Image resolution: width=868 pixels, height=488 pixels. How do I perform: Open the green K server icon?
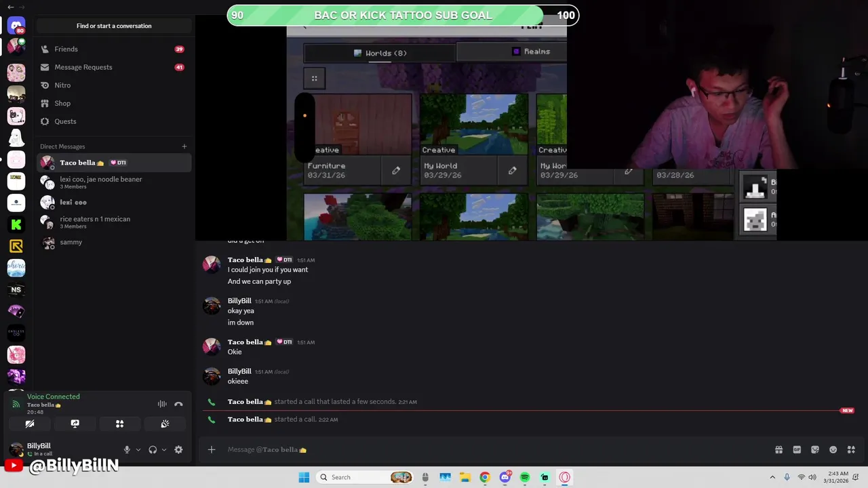pyautogui.click(x=16, y=224)
